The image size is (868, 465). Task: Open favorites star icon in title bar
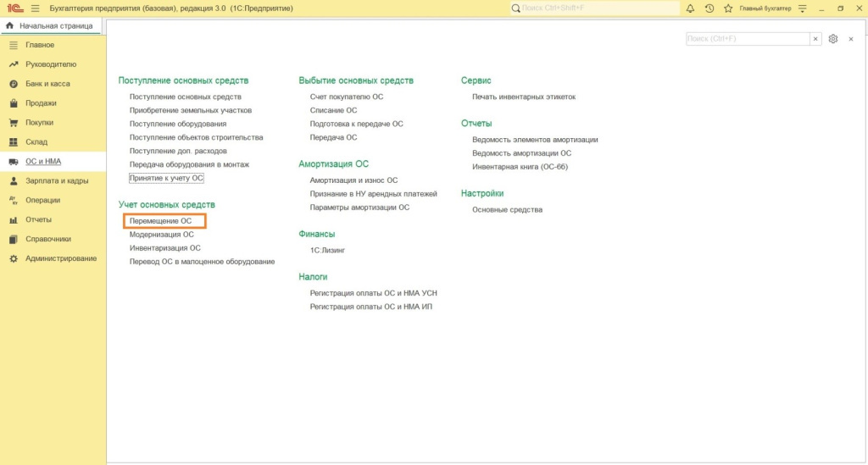click(x=727, y=8)
